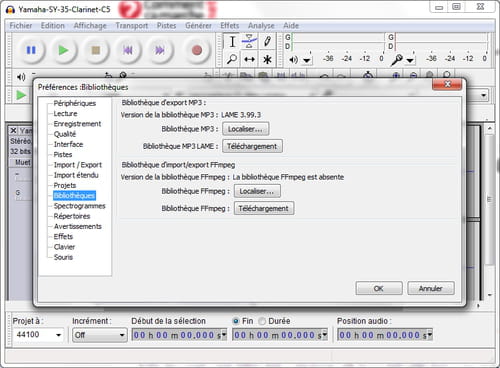This screenshot has width=500, height=368.
Task: Open the Affichage menu
Action: tap(90, 26)
